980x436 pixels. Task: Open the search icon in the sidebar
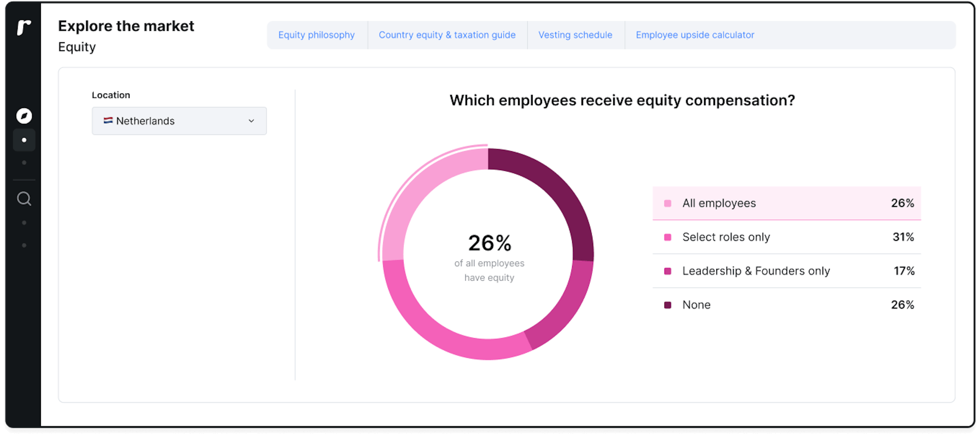click(24, 198)
